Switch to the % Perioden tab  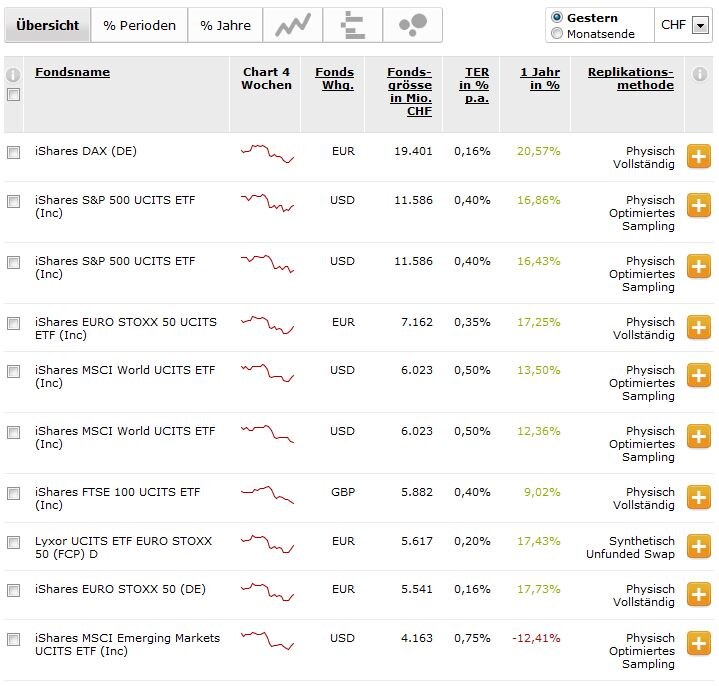point(139,25)
